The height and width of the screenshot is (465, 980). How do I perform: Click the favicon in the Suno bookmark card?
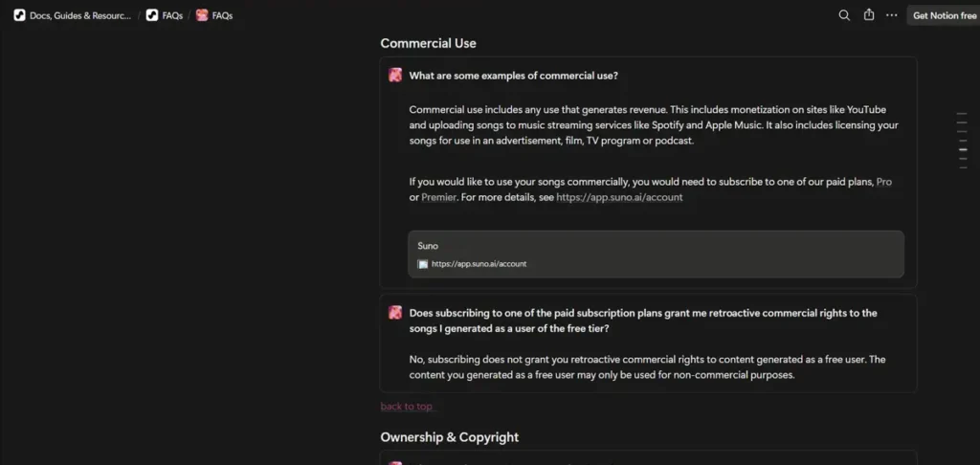pyautogui.click(x=423, y=264)
